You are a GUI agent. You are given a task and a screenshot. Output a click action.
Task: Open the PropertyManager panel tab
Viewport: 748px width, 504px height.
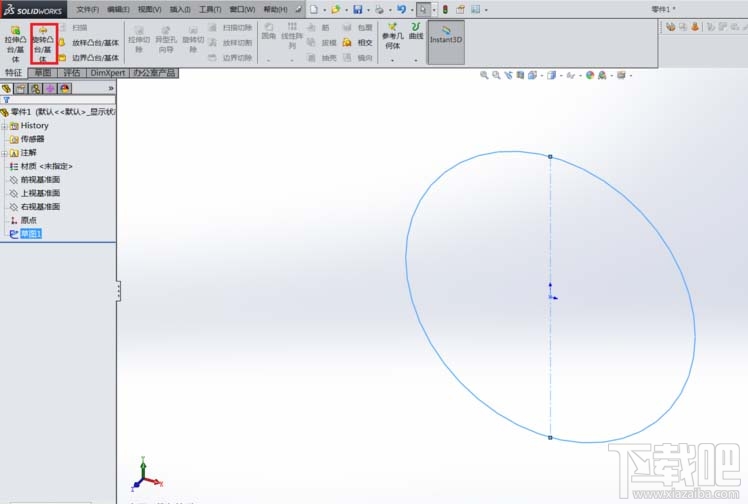pyautogui.click(x=21, y=89)
